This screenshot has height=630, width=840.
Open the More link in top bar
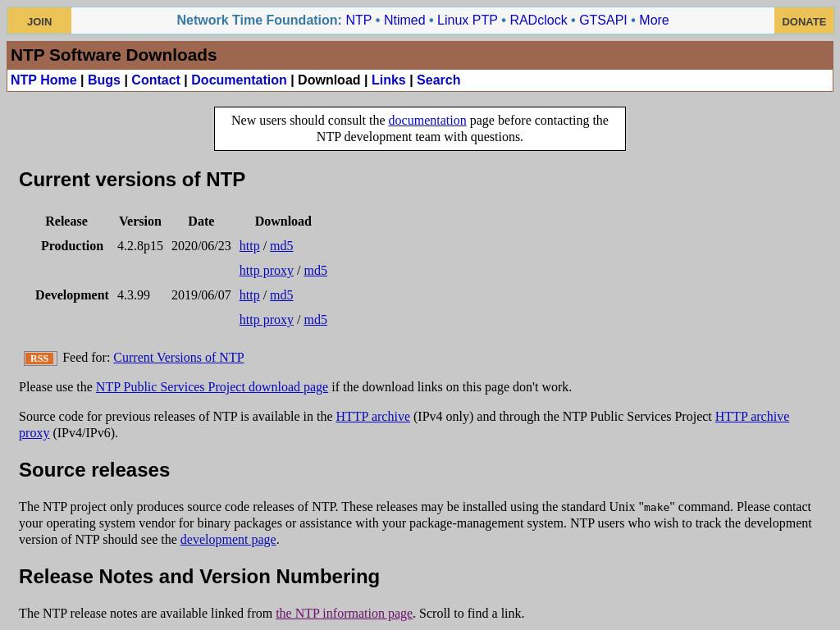(654, 21)
